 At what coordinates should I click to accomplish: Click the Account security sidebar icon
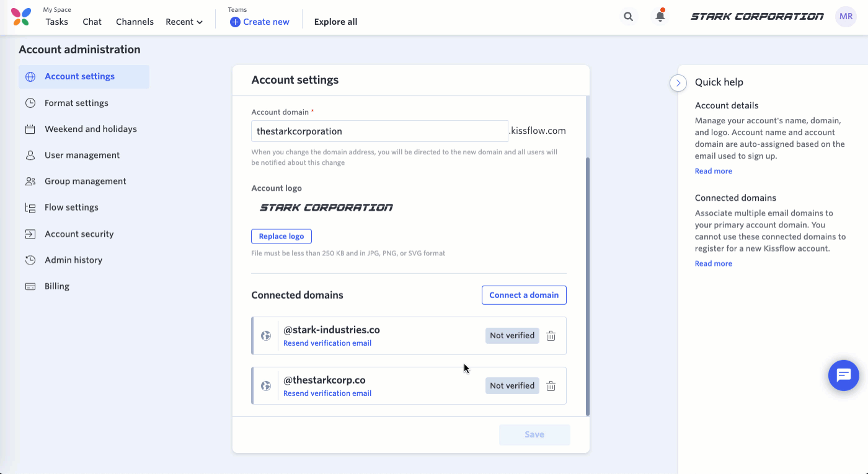[30, 234]
